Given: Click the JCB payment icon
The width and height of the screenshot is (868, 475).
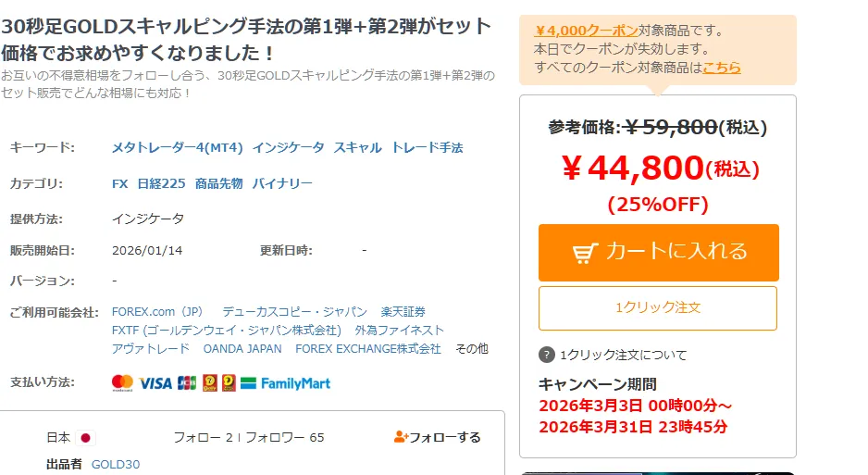Looking at the screenshot, I should (187, 382).
